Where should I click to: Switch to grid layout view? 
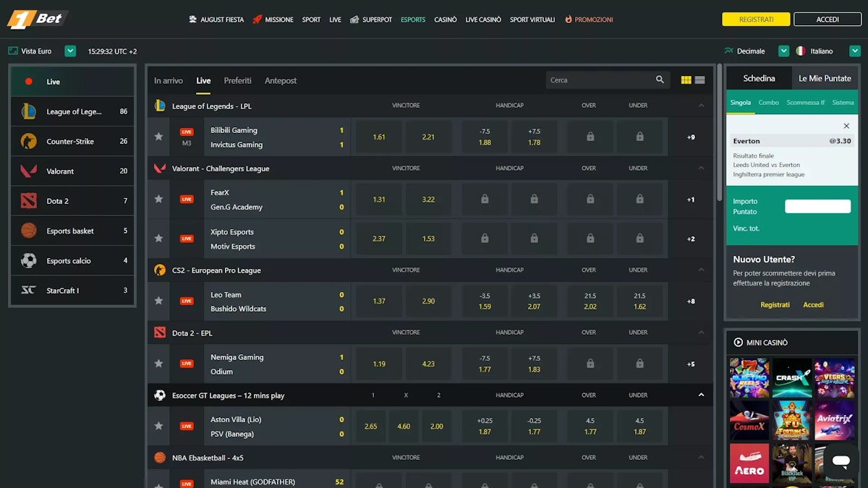[x=686, y=80]
